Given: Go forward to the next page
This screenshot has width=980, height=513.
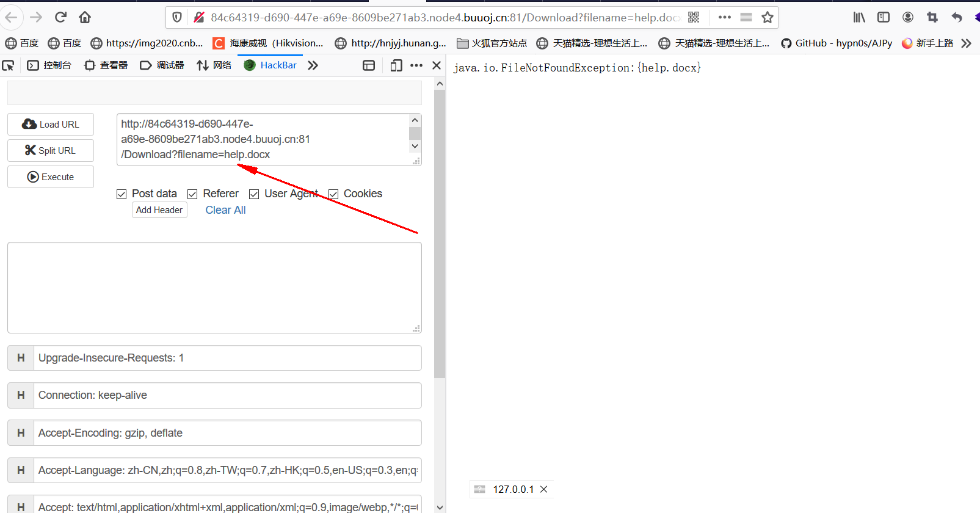Looking at the screenshot, I should (x=36, y=18).
